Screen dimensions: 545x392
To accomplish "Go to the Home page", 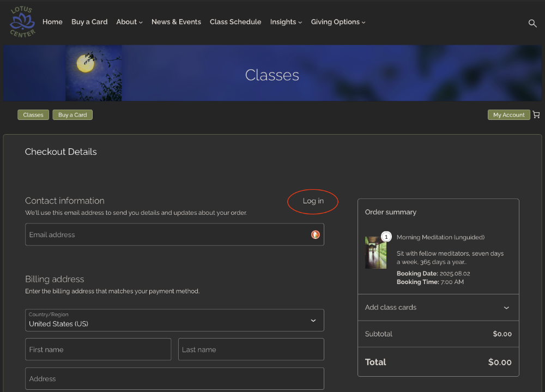I will pos(52,22).
